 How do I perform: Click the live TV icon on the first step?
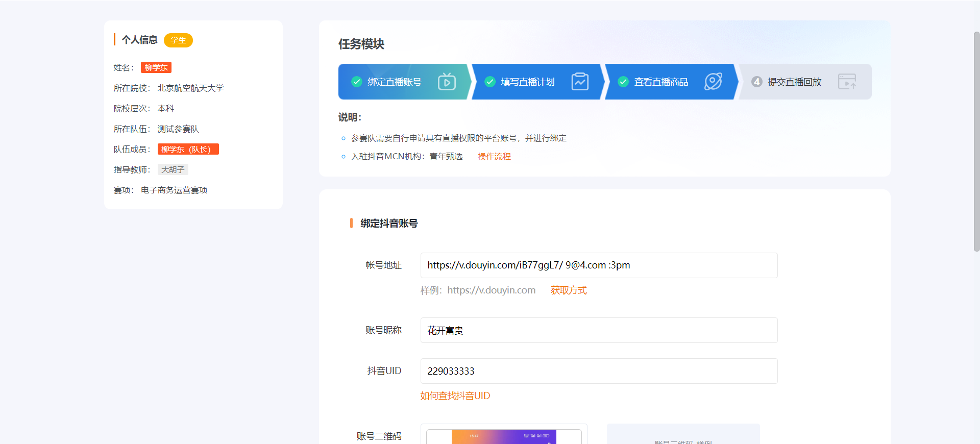tap(447, 82)
